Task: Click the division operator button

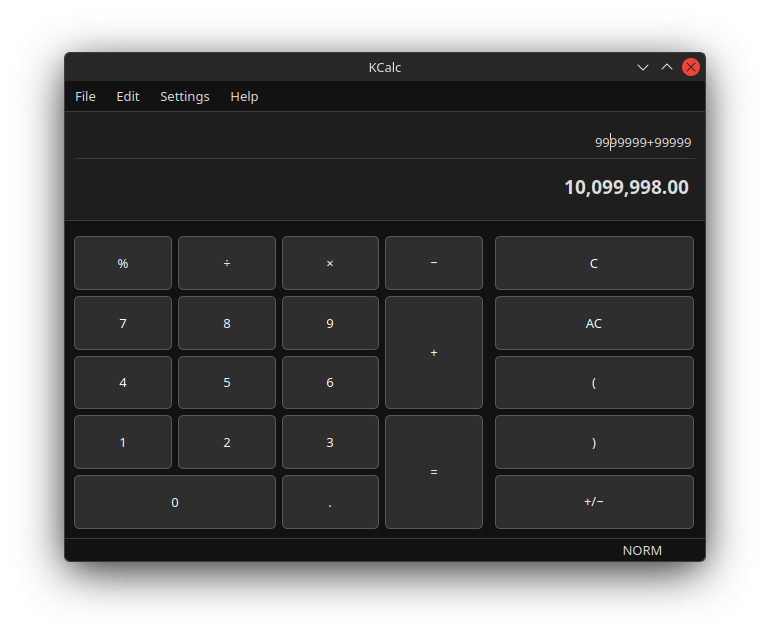Action: click(x=227, y=263)
